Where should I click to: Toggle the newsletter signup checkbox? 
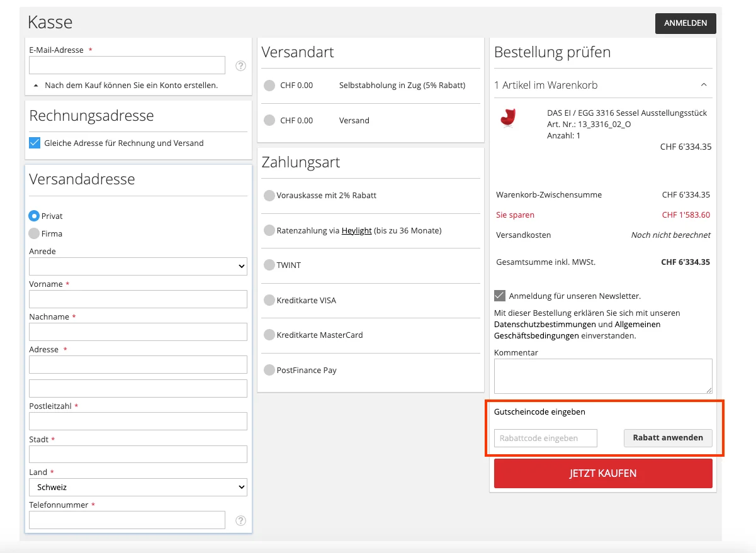pyautogui.click(x=500, y=296)
